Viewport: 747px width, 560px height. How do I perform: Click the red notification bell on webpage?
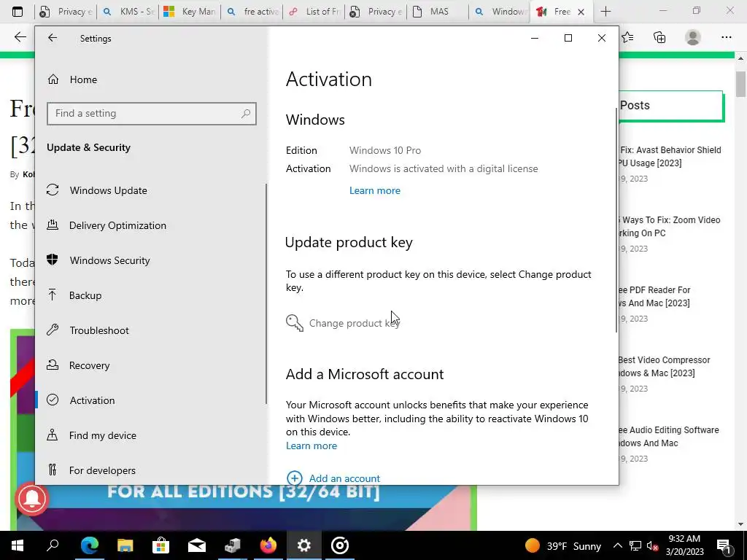[32, 498]
